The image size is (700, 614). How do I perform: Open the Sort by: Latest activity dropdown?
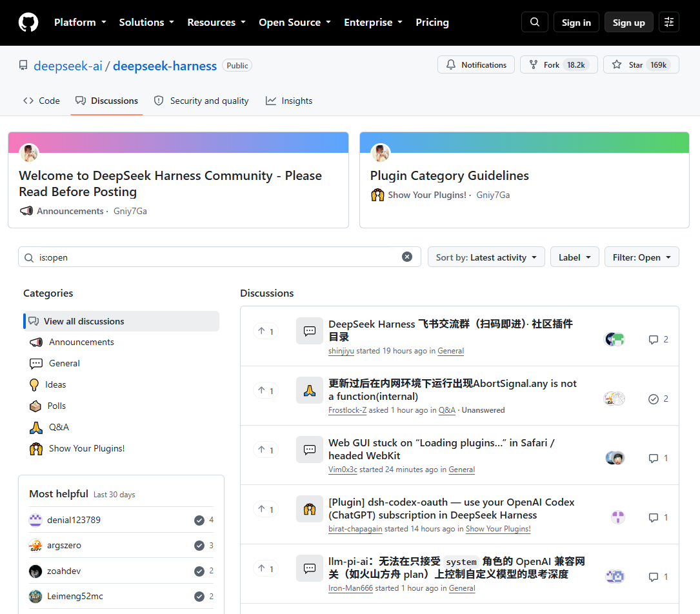[486, 257]
